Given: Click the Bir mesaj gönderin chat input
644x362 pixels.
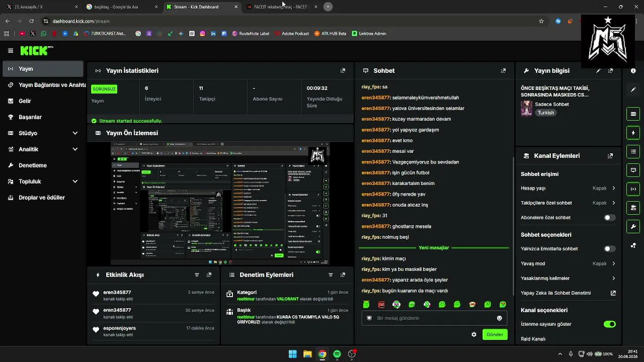Looking at the screenshot, I should pos(435,318).
